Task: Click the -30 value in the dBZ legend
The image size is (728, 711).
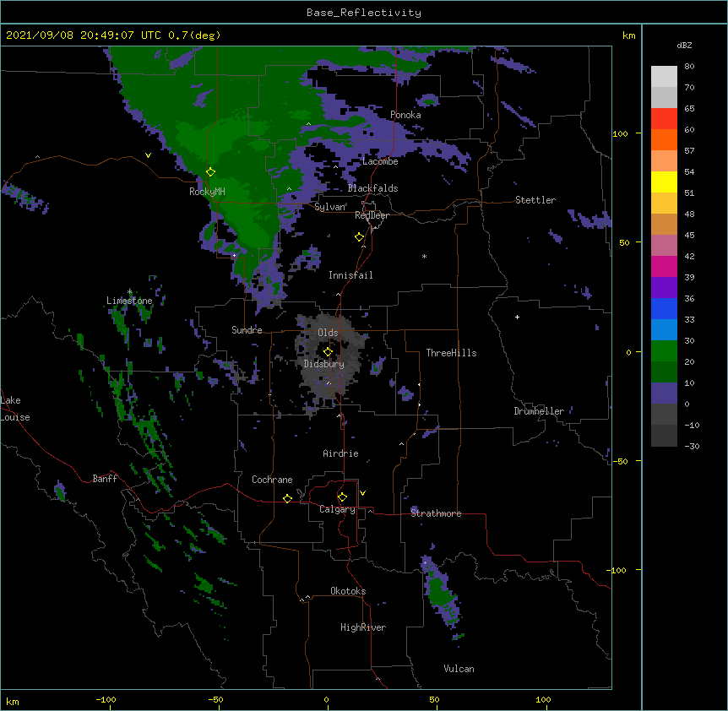Action: tap(692, 446)
